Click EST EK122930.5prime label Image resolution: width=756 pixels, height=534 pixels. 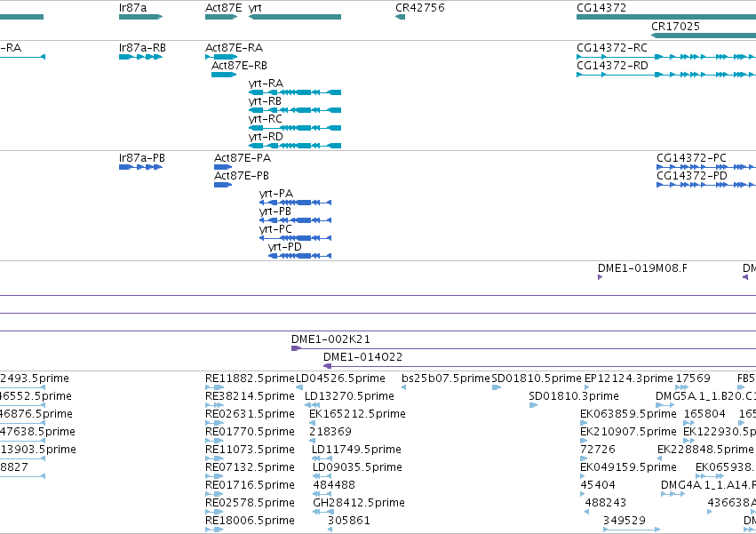pyautogui.click(x=720, y=431)
